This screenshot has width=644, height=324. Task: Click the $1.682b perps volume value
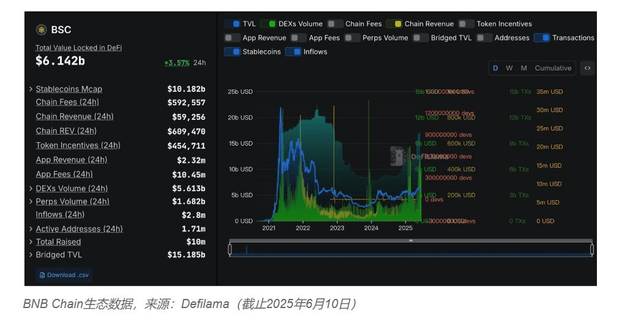pos(188,202)
